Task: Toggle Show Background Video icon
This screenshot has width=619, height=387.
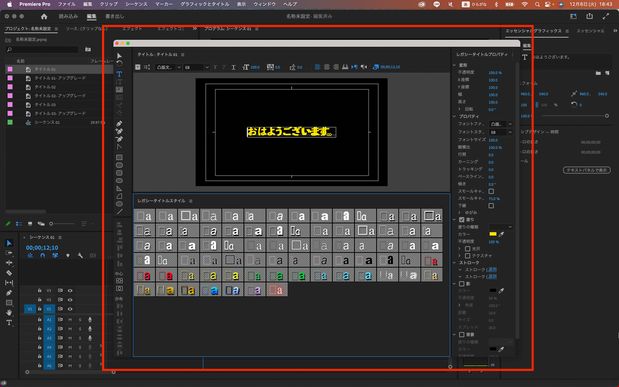Action: point(376,67)
